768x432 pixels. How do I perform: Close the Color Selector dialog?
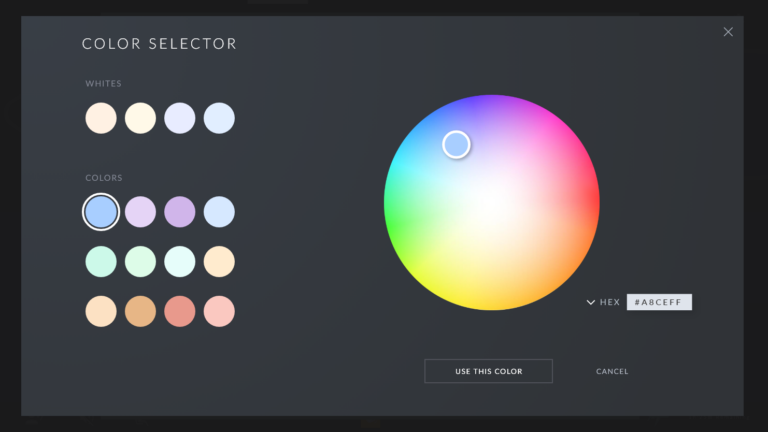[x=728, y=32]
